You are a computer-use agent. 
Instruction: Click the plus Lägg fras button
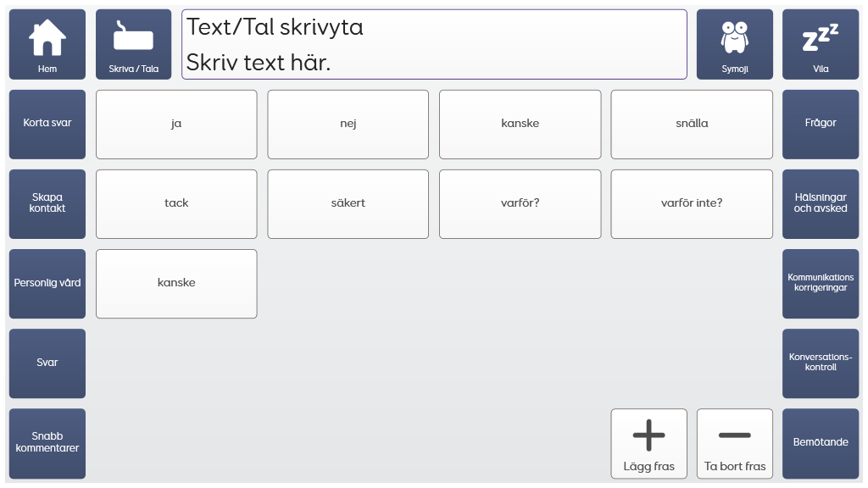point(648,444)
